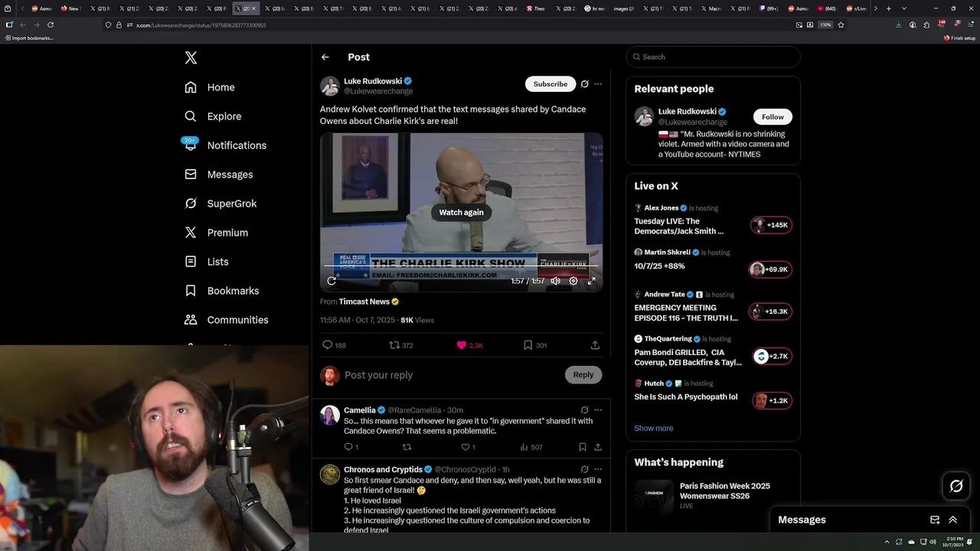
Task: Repost the post with 372 reposts
Action: [x=401, y=345]
